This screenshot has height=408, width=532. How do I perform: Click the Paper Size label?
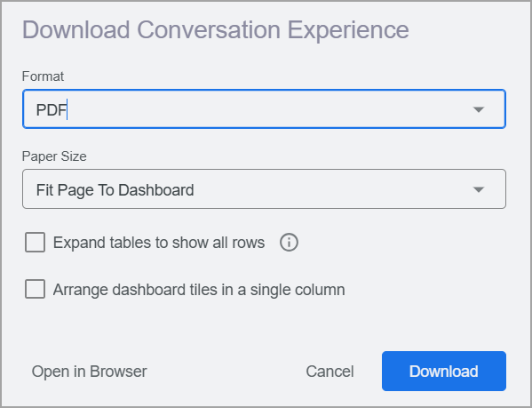point(54,156)
